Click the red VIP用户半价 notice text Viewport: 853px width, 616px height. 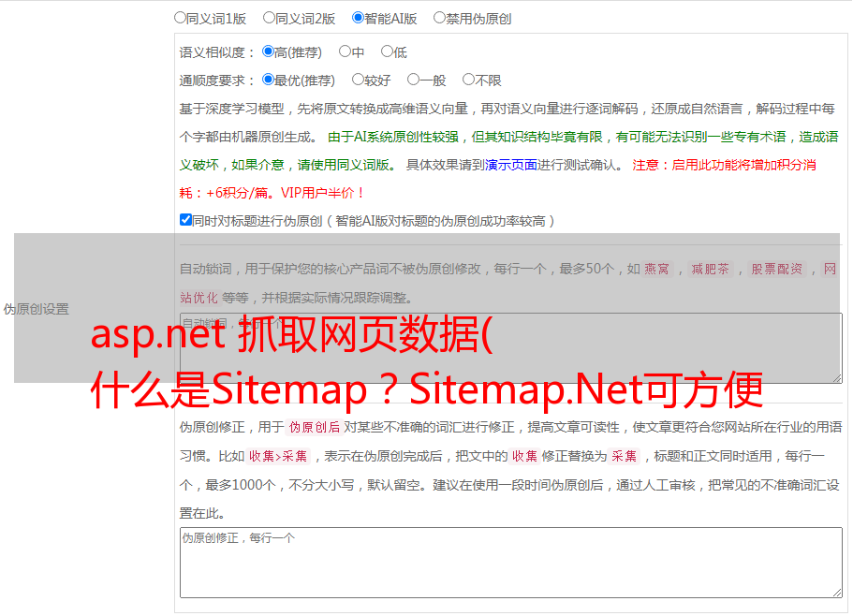pyautogui.click(x=322, y=193)
